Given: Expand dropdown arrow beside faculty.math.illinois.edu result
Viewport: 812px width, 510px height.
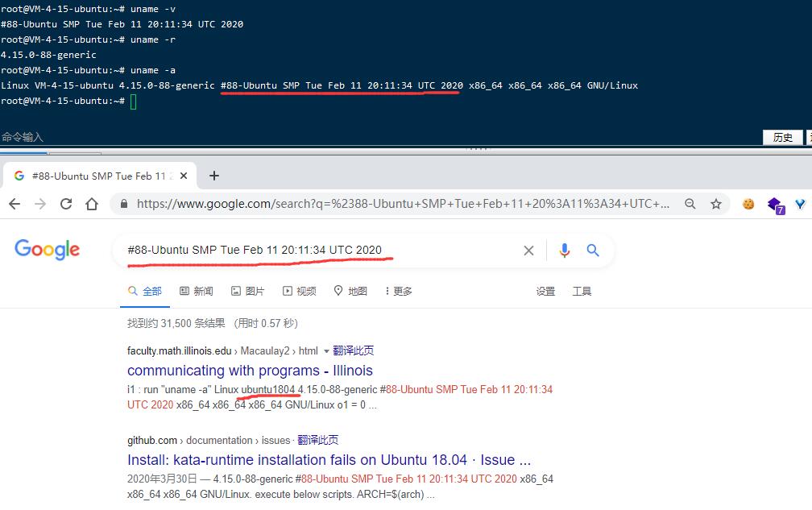Looking at the screenshot, I should point(326,351).
